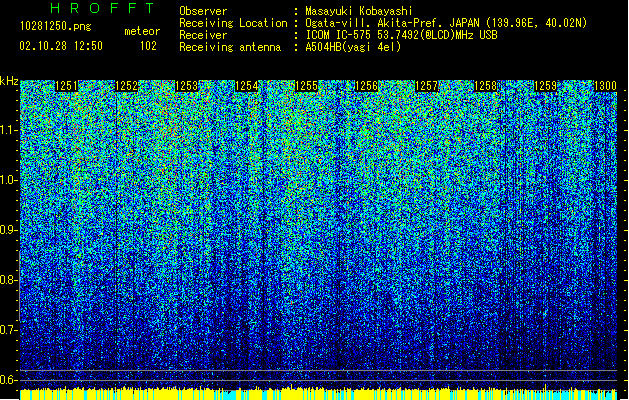Image resolution: width=629 pixels, height=400 pixels.
Task: Click the kHz axis unit label
Action: [x=9, y=81]
